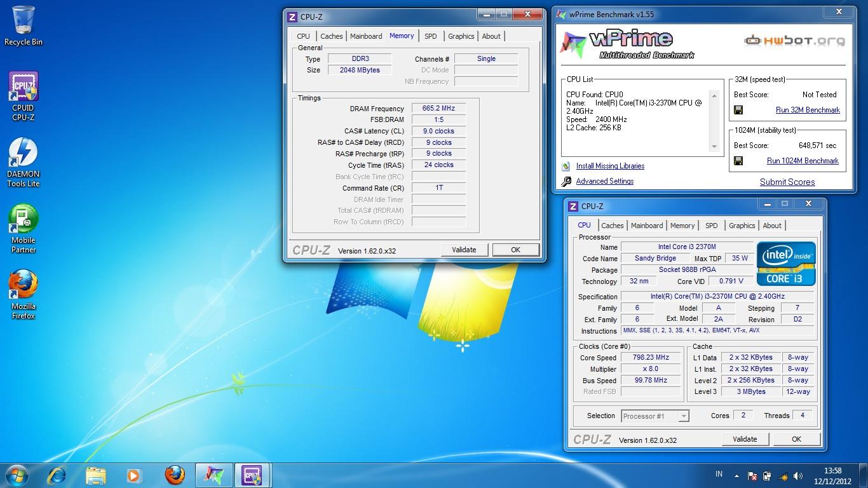Click the battery power tray icon
Image resolution: width=868 pixels, height=488 pixels.
click(767, 475)
